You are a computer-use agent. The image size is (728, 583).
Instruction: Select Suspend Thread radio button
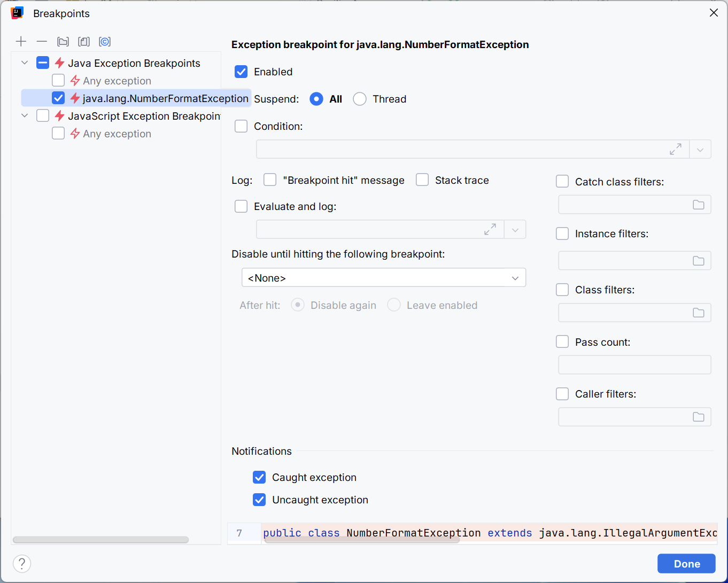pos(360,99)
